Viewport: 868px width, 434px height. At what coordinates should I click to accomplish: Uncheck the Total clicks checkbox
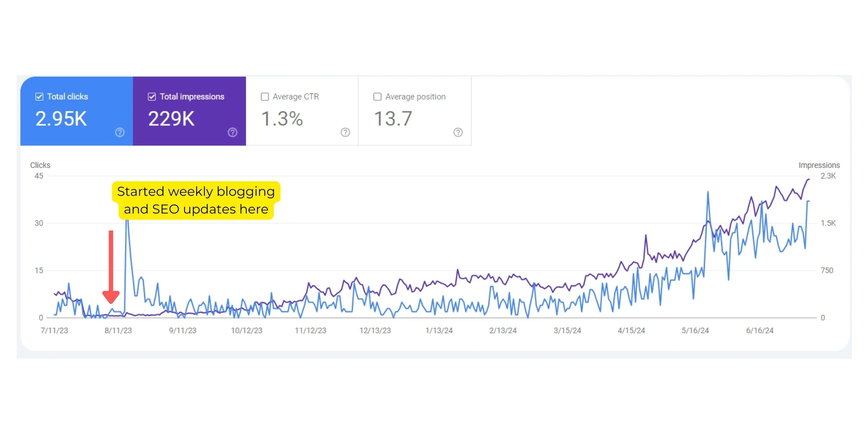coord(40,97)
